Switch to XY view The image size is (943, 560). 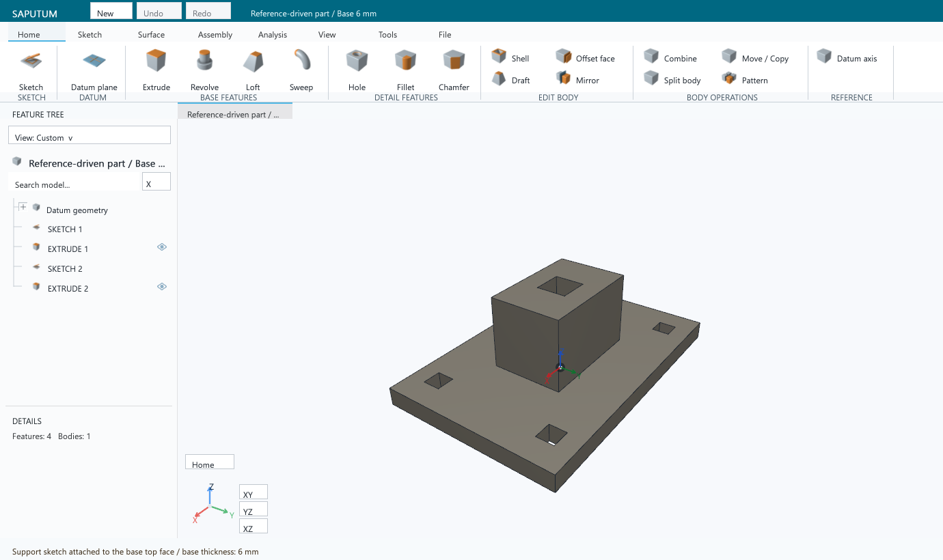[x=254, y=492]
